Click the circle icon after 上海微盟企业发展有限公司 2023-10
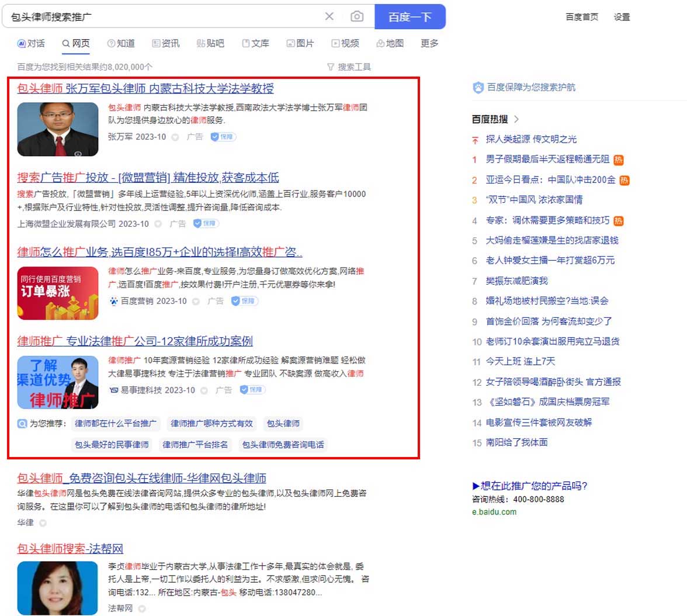 (x=158, y=224)
